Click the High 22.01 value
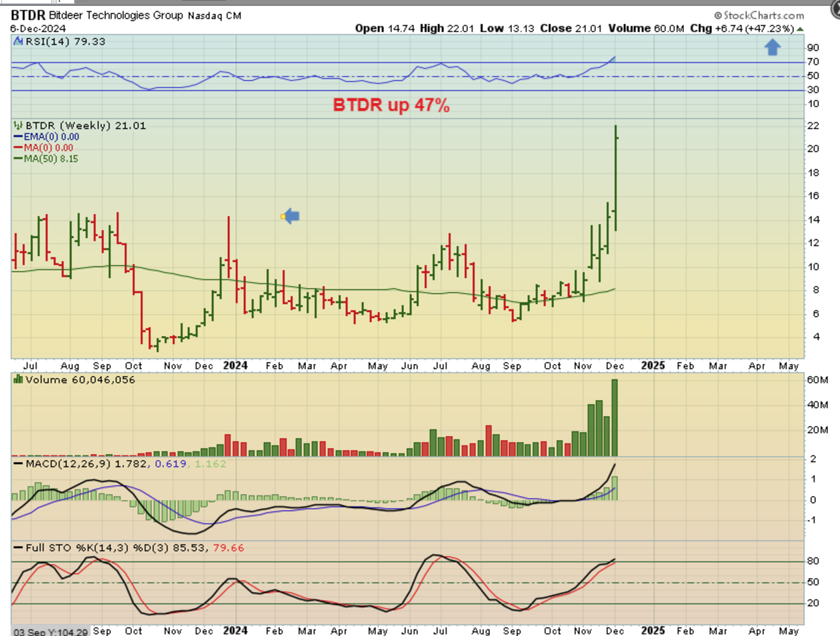 pos(447,28)
